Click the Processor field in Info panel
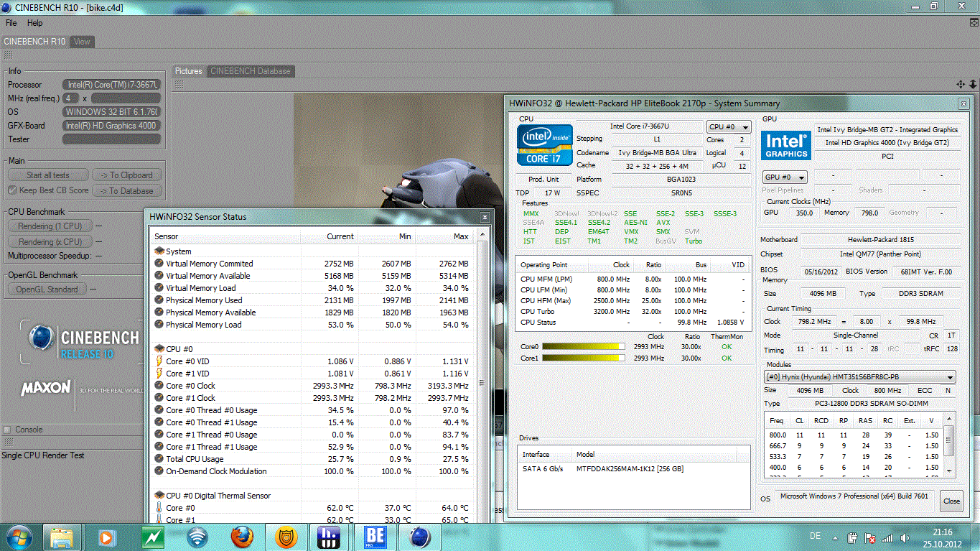 tap(111, 85)
